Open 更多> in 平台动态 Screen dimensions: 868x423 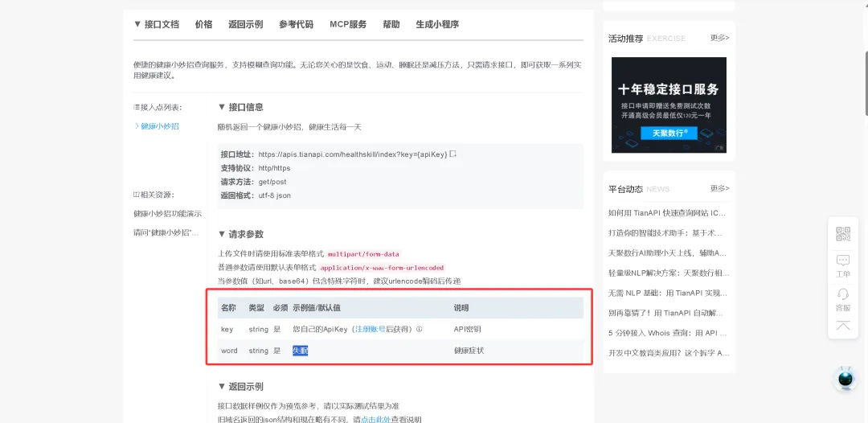click(719, 188)
